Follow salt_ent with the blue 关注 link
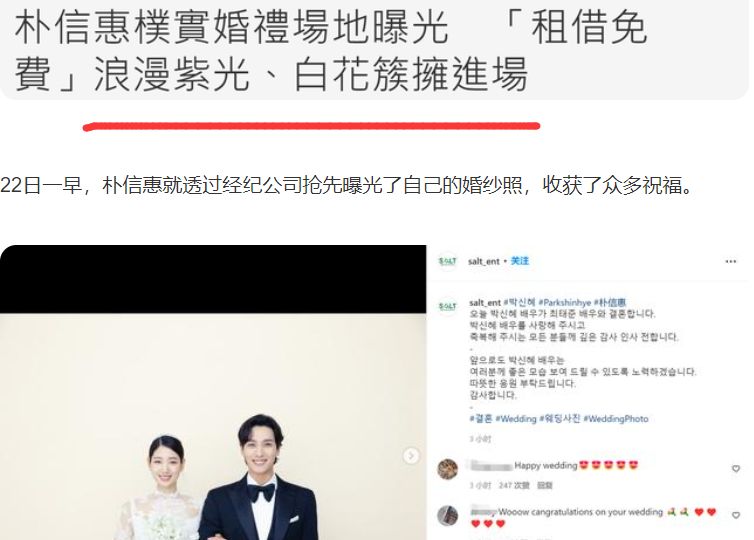This screenshot has height=540, width=754. click(520, 261)
